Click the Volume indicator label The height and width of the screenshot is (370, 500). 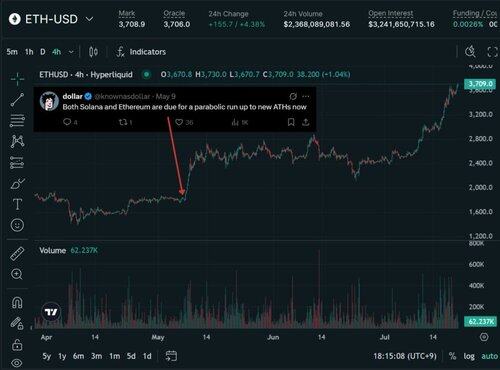point(53,250)
